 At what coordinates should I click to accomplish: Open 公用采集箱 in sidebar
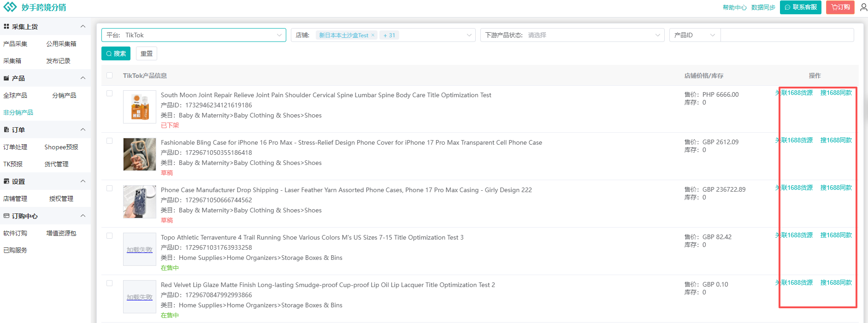coord(61,44)
